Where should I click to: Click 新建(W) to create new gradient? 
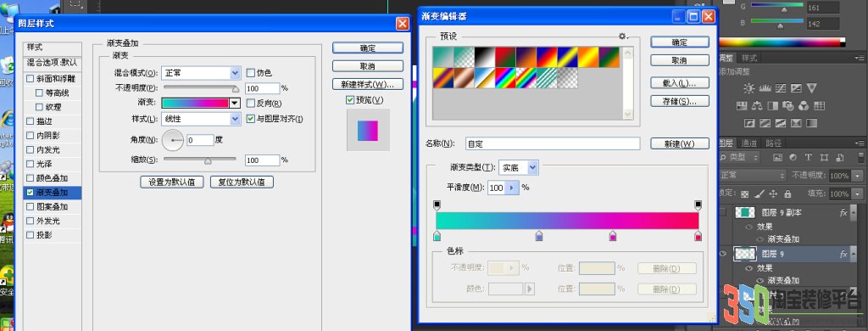pyautogui.click(x=680, y=143)
